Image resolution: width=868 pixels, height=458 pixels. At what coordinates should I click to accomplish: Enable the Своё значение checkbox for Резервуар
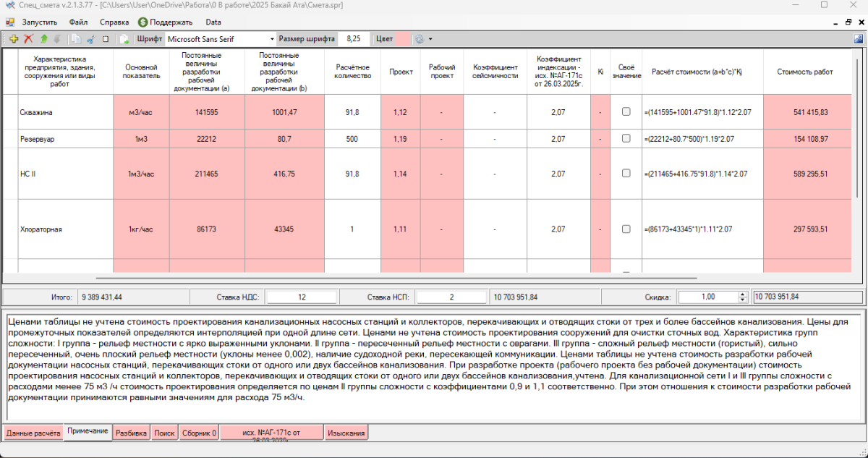(626, 139)
